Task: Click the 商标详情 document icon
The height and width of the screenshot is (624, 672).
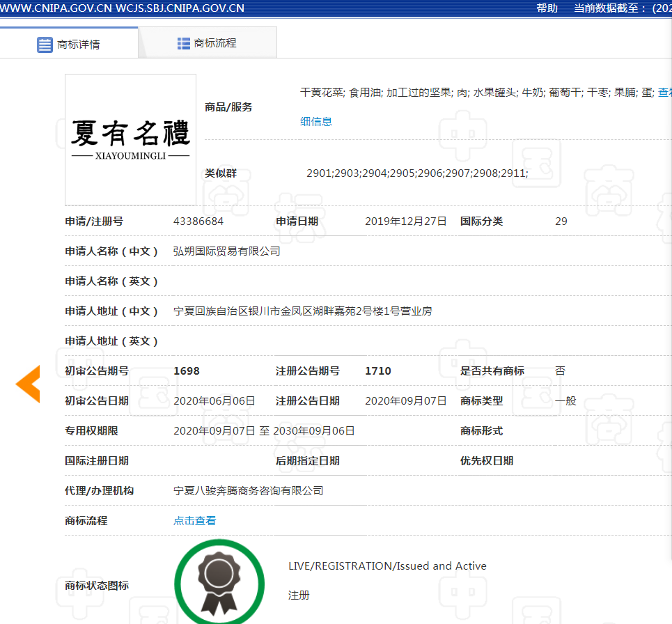Action: click(45, 45)
